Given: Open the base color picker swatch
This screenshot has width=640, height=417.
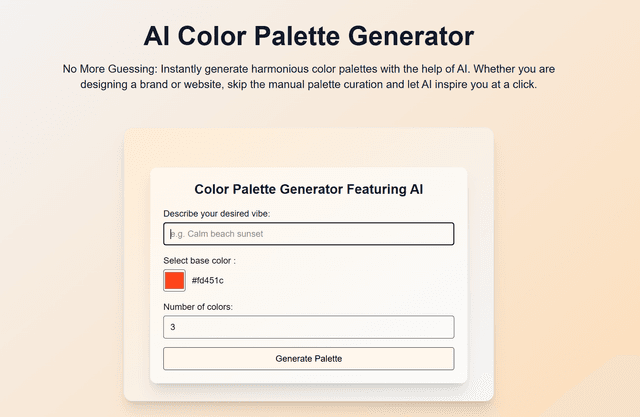Looking at the screenshot, I should pyautogui.click(x=174, y=280).
